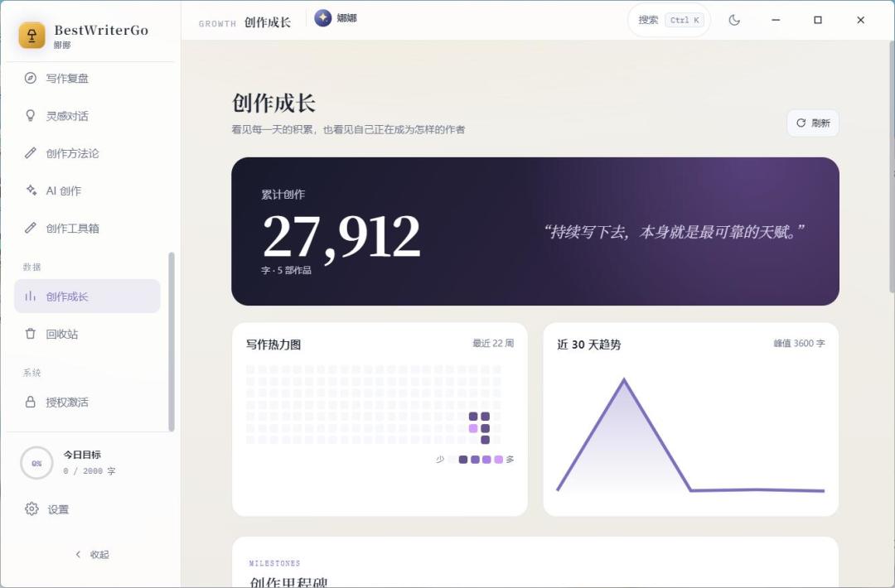Open the 创作工具箱 sidebar item

click(x=87, y=228)
